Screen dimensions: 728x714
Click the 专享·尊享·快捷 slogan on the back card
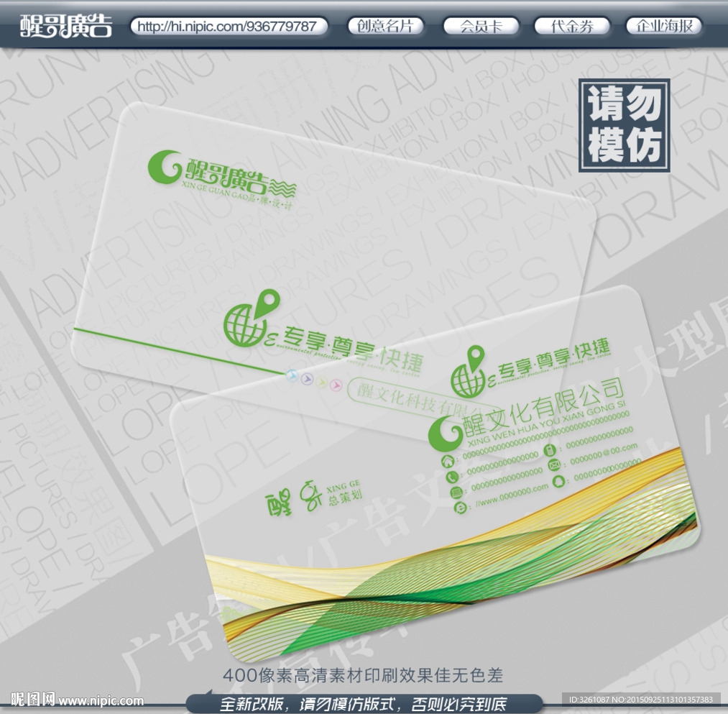(353, 351)
